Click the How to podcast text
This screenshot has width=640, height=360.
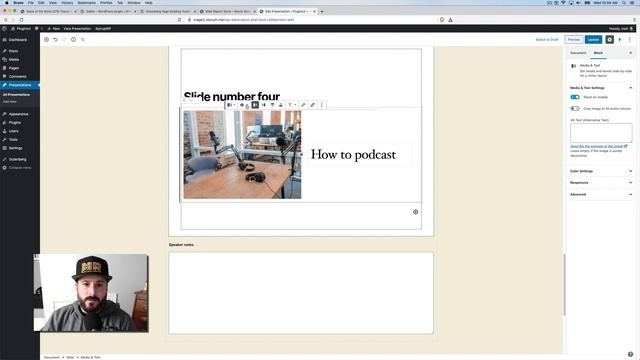point(353,155)
